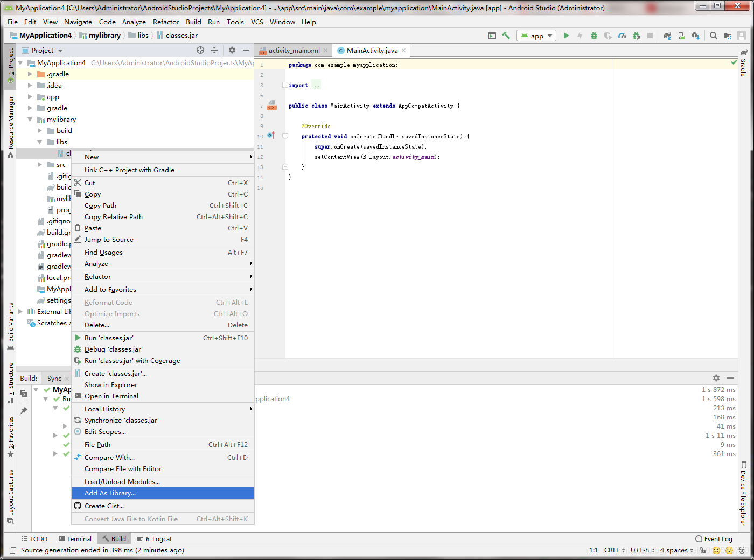Open the Logcat tool window
The height and width of the screenshot is (560, 754).
[x=155, y=539]
